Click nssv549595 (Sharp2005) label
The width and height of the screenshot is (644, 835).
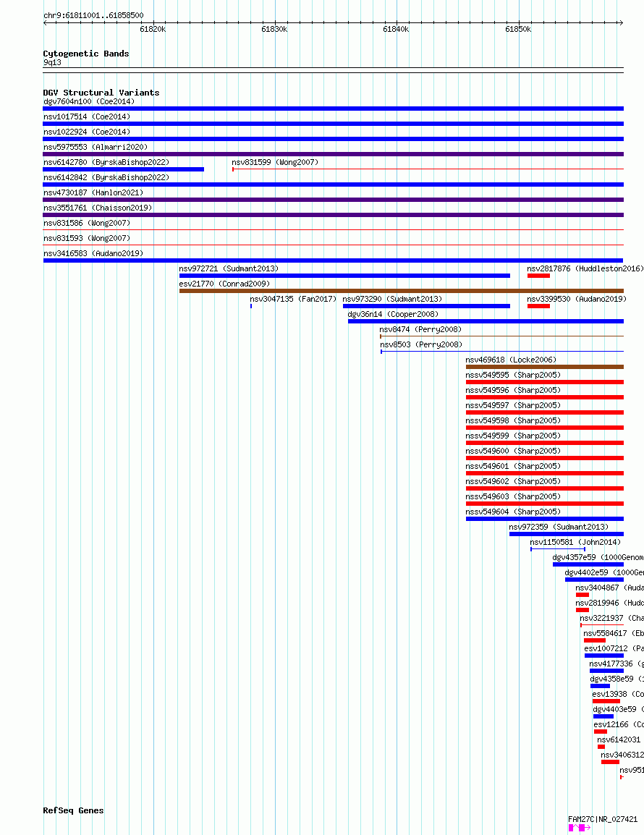point(513,375)
